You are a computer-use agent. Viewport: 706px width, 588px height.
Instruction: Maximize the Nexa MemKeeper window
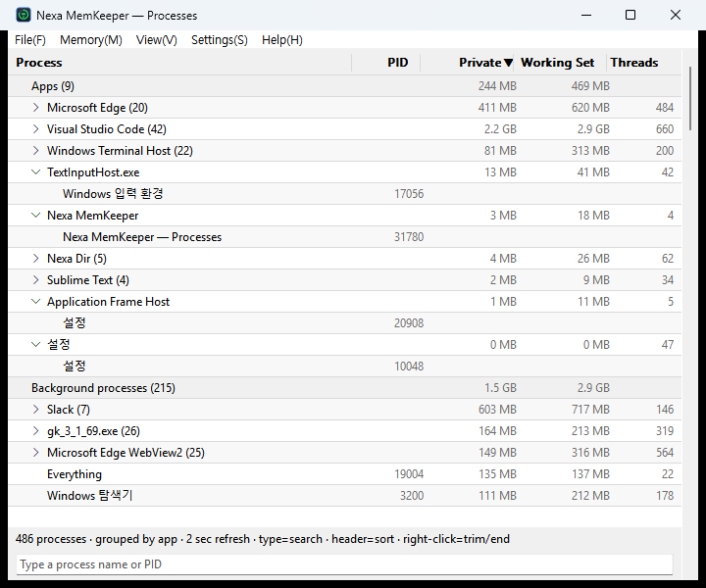[x=630, y=16]
